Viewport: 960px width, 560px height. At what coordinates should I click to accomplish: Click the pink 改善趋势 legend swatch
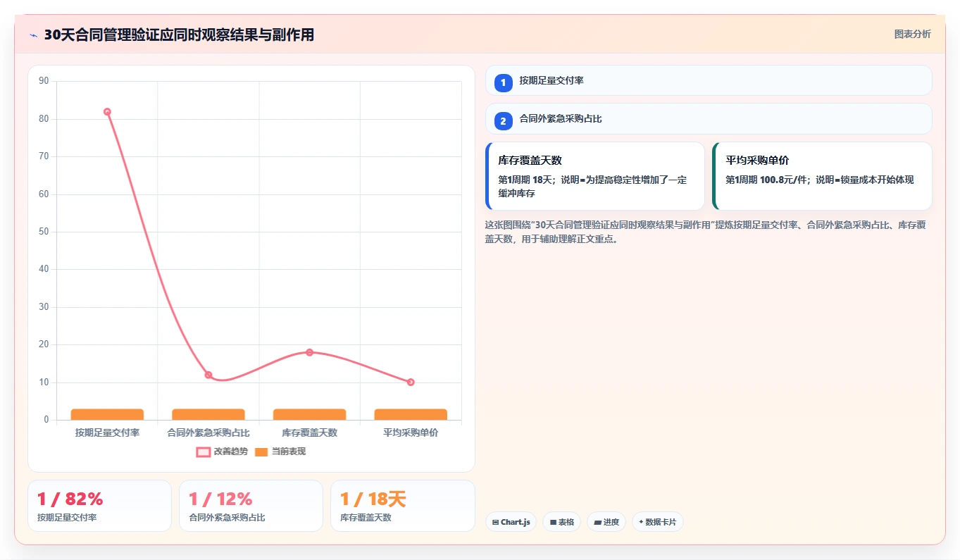[203, 452]
